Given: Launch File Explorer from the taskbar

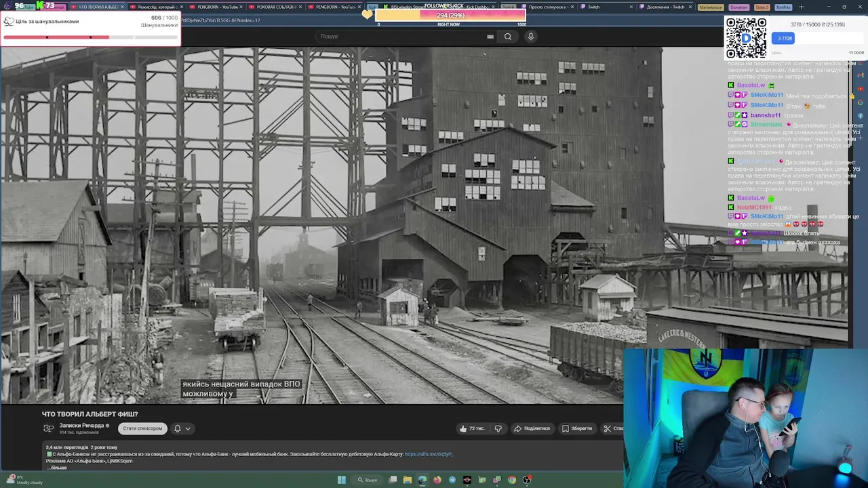Looking at the screenshot, I should tap(408, 480).
